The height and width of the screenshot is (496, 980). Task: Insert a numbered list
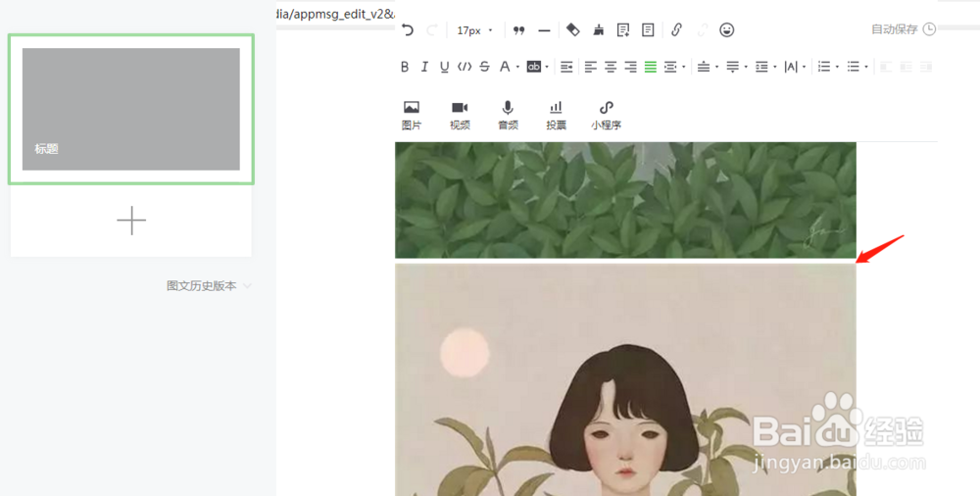click(824, 67)
